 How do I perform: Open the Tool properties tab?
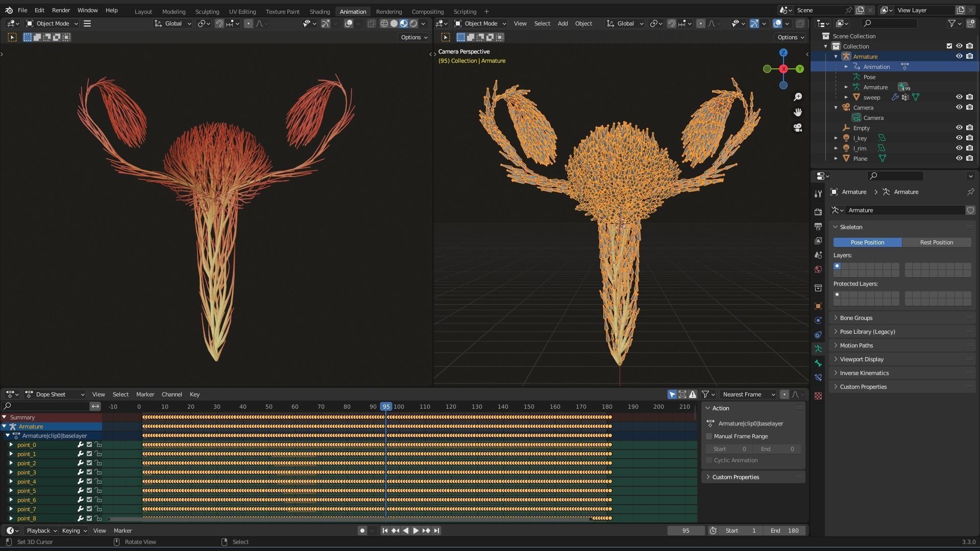pyautogui.click(x=818, y=193)
